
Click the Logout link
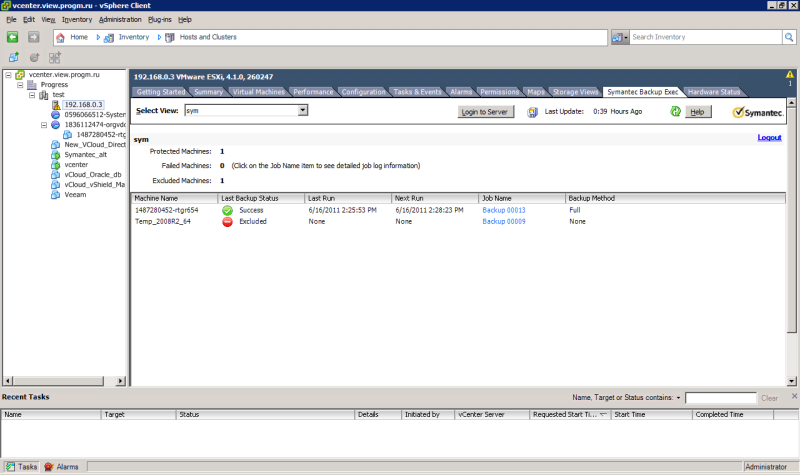pyautogui.click(x=769, y=138)
